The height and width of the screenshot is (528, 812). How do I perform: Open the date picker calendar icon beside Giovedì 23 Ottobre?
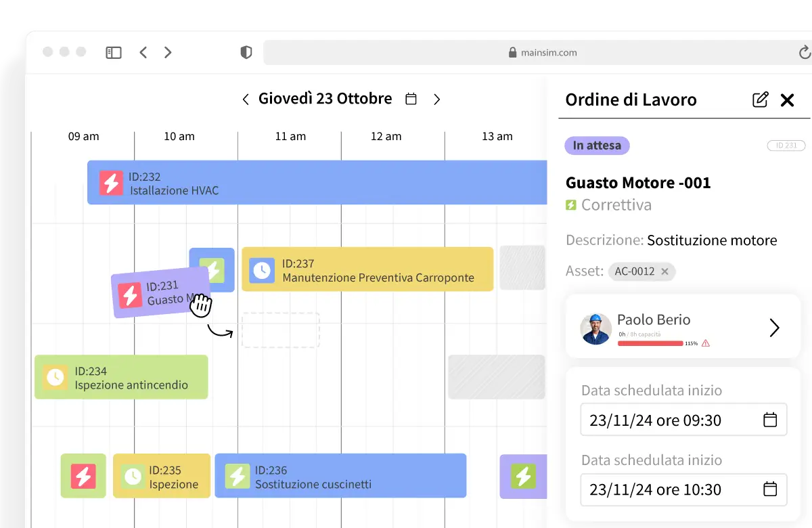pyautogui.click(x=411, y=99)
